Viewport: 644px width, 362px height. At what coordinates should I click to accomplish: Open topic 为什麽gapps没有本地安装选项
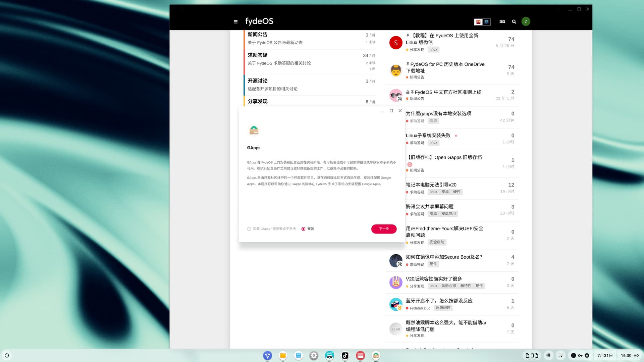pos(438,113)
